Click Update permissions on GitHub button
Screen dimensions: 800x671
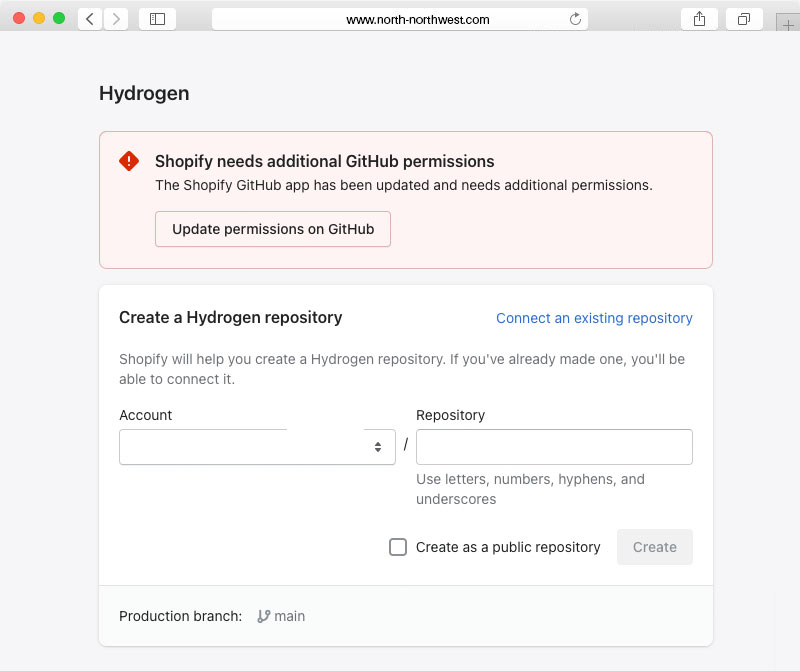pos(273,229)
